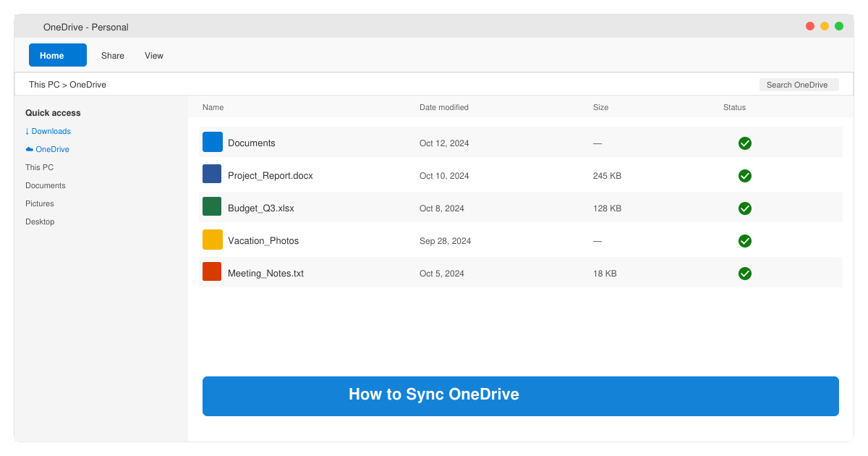
Task: Minimize the window with the yellow button
Action: click(x=825, y=26)
